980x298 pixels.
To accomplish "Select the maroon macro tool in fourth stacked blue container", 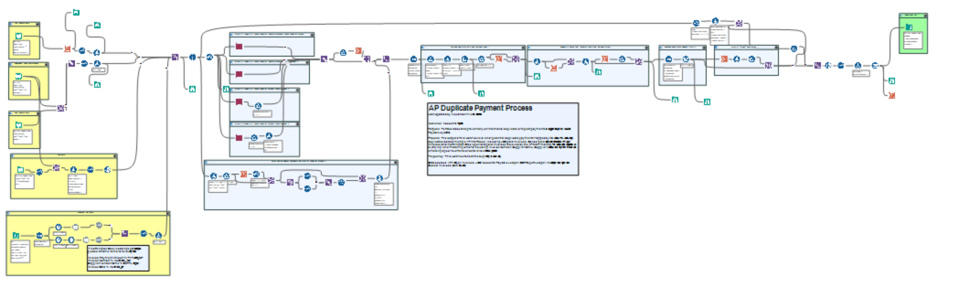I will [x=239, y=138].
